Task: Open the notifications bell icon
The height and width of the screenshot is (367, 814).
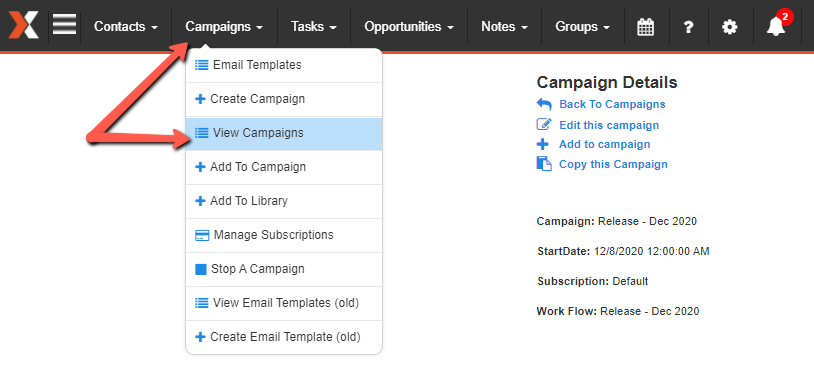Action: [x=776, y=26]
